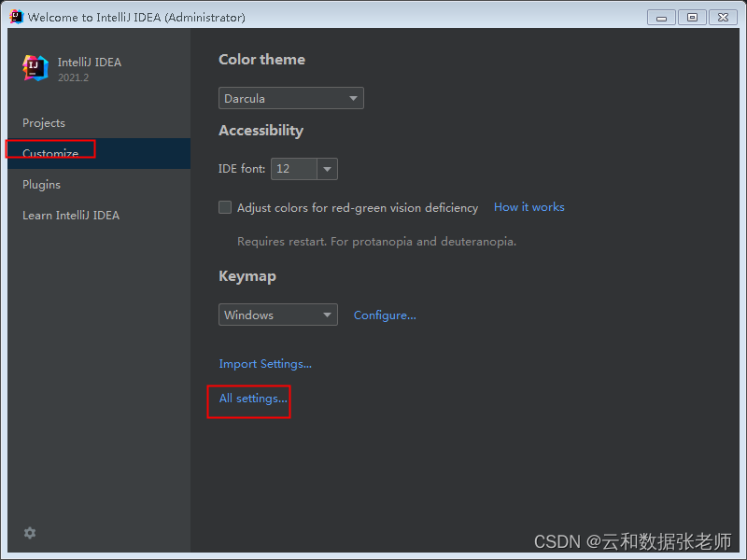The width and height of the screenshot is (747, 560).
Task: Click the settings gear icon at sidebar bottom
Action: [x=30, y=533]
